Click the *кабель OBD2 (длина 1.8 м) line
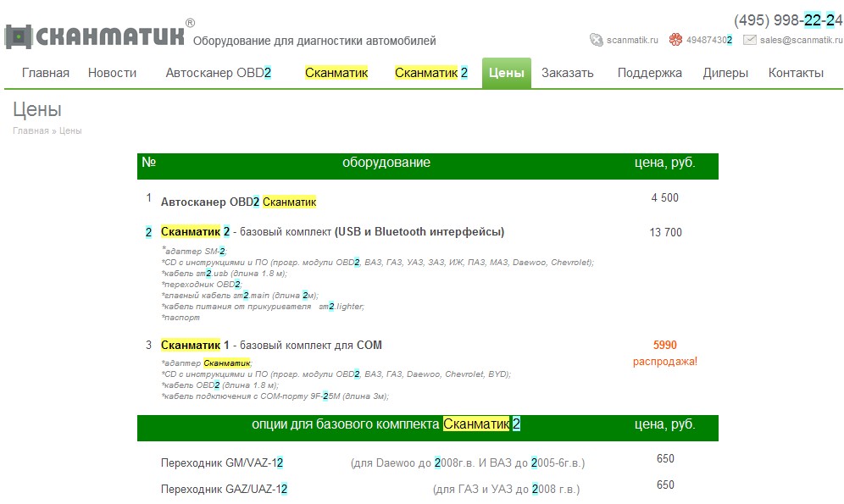Screen dimensions: 844x504 (x=220, y=385)
